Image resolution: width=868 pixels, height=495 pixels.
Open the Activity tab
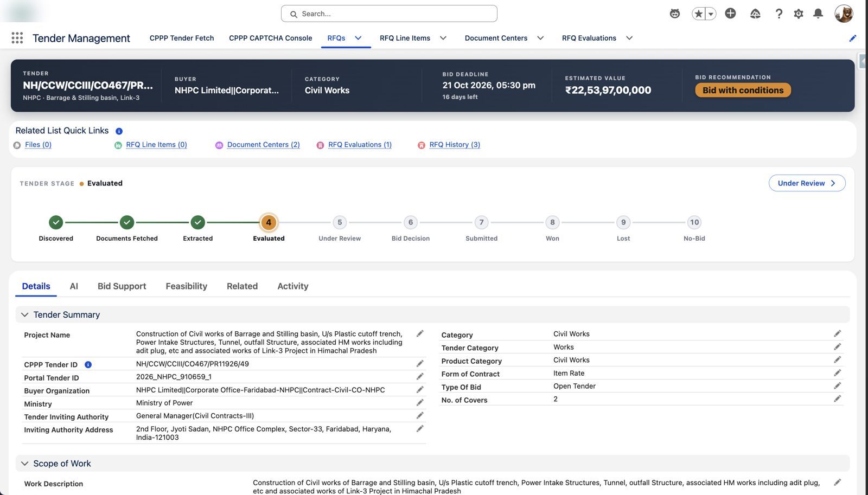(x=292, y=286)
